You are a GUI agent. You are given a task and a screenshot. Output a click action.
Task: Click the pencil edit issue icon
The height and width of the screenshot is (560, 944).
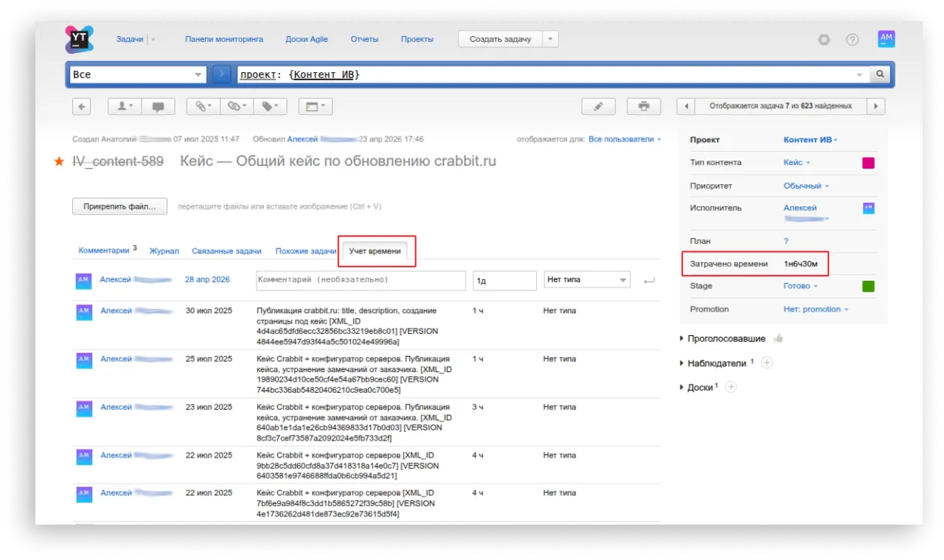598,106
